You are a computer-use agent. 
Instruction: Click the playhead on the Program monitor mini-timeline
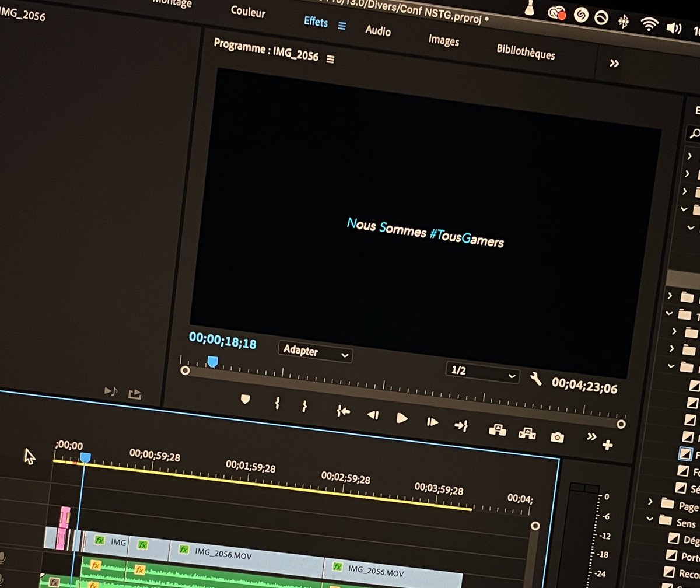point(212,362)
